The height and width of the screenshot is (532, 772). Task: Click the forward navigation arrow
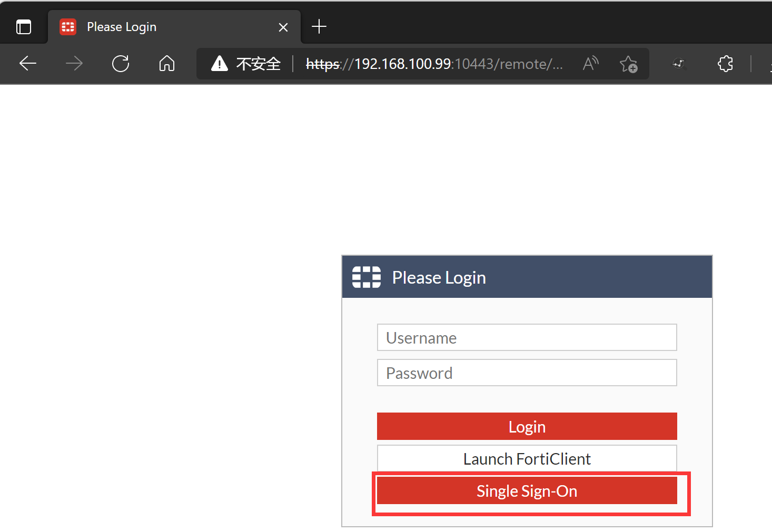point(74,64)
